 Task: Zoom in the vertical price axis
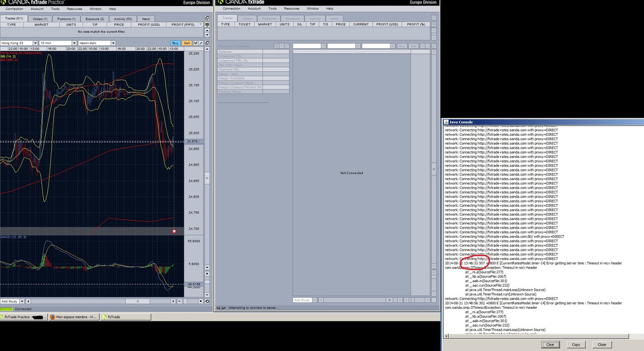[x=207, y=274]
